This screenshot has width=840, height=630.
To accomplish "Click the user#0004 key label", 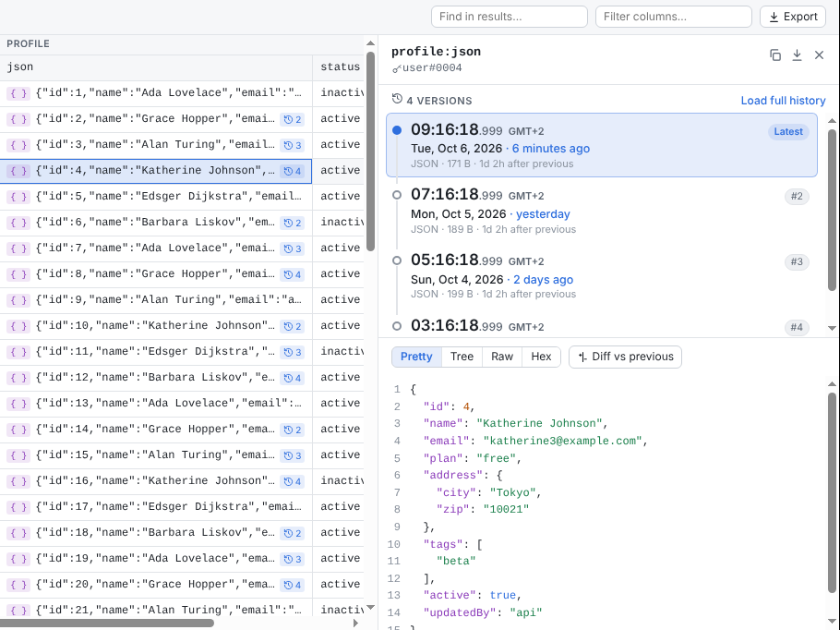I will tap(432, 68).
